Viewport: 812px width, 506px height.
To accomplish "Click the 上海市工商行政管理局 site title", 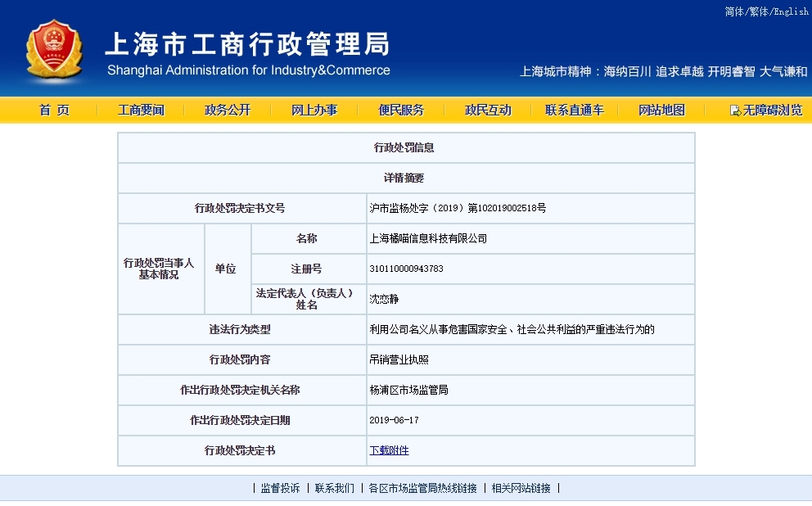I will coord(247,43).
